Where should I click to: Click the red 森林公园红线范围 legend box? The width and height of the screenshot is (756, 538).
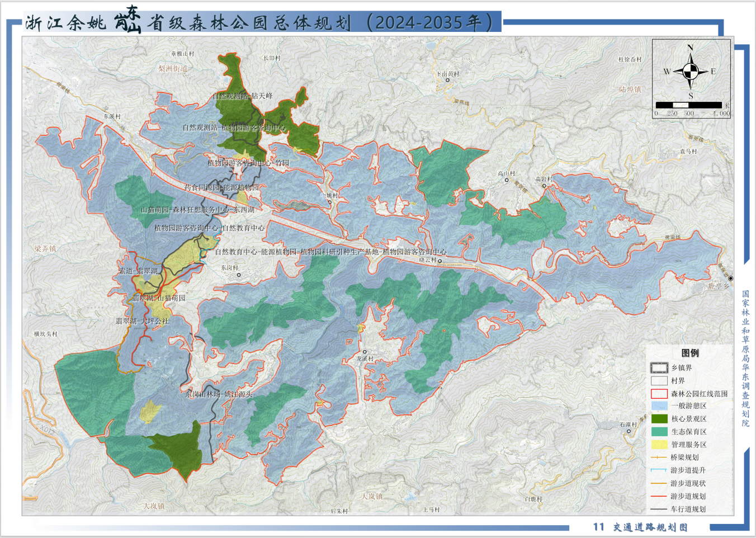(659, 394)
